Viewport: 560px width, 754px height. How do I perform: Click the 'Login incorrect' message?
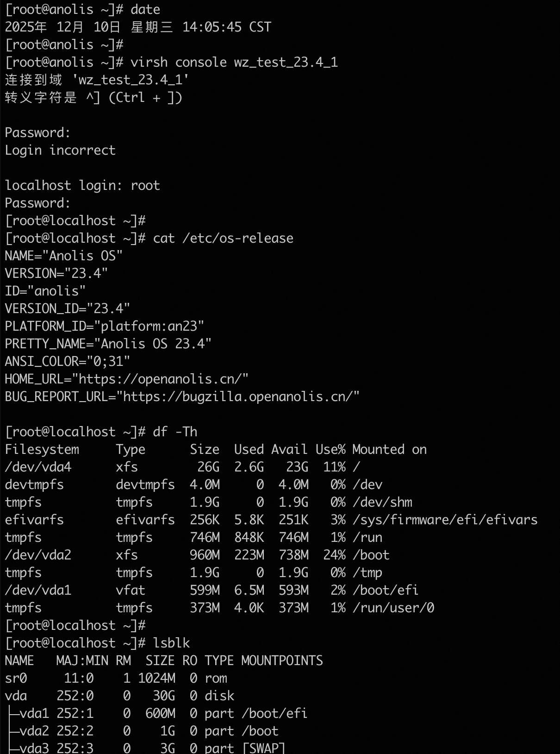click(60, 151)
